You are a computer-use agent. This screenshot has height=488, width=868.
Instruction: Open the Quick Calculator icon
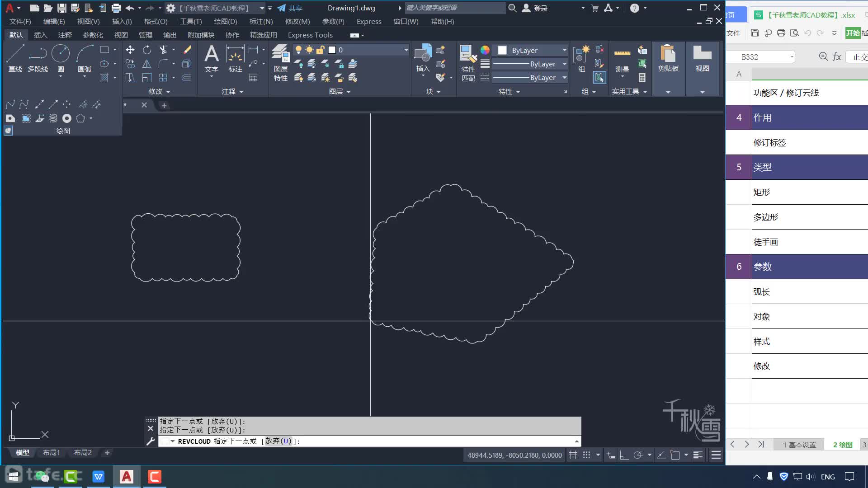(642, 78)
